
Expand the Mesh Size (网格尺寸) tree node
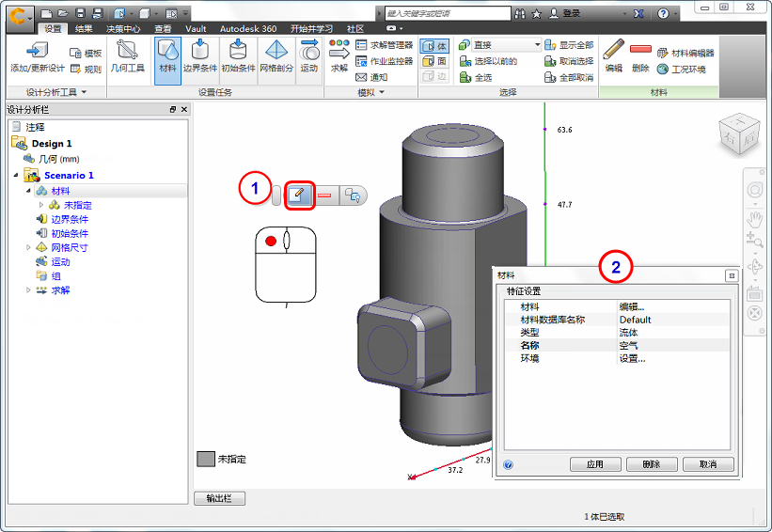[x=28, y=247]
